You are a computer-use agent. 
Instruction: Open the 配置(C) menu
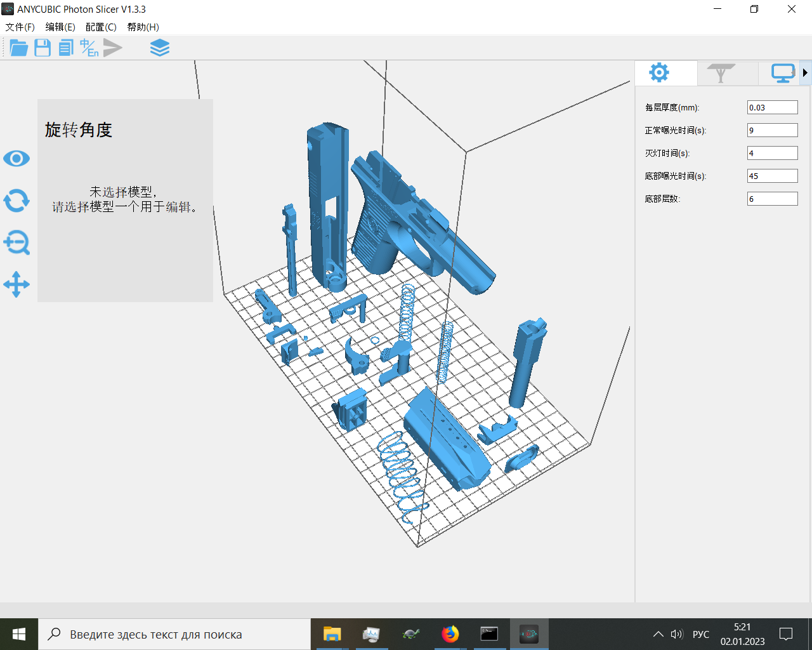(101, 27)
